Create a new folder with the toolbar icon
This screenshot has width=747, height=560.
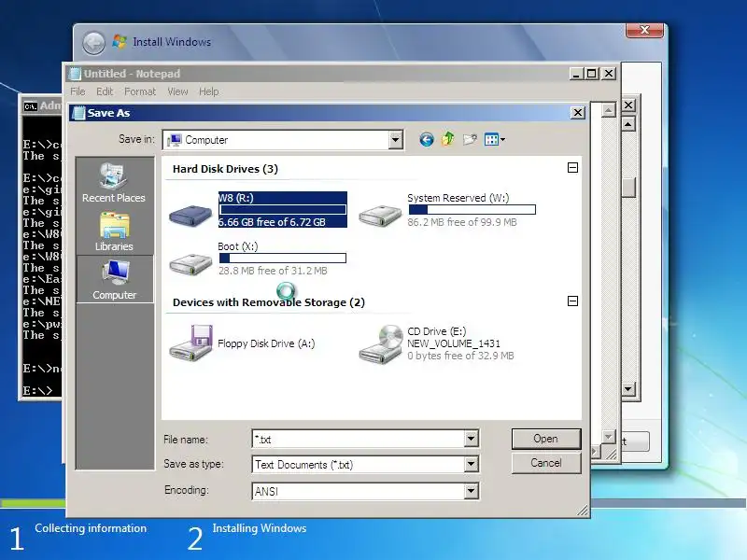coord(470,139)
